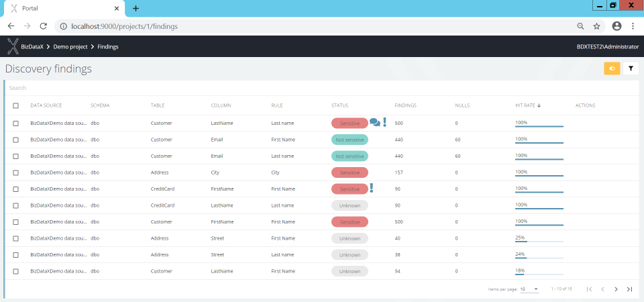644x302 pixels.
Task: Reload the browser page
Action: [x=43, y=26]
